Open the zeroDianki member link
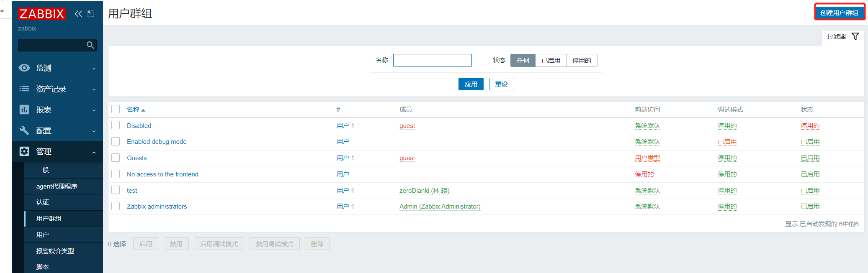 coord(424,191)
